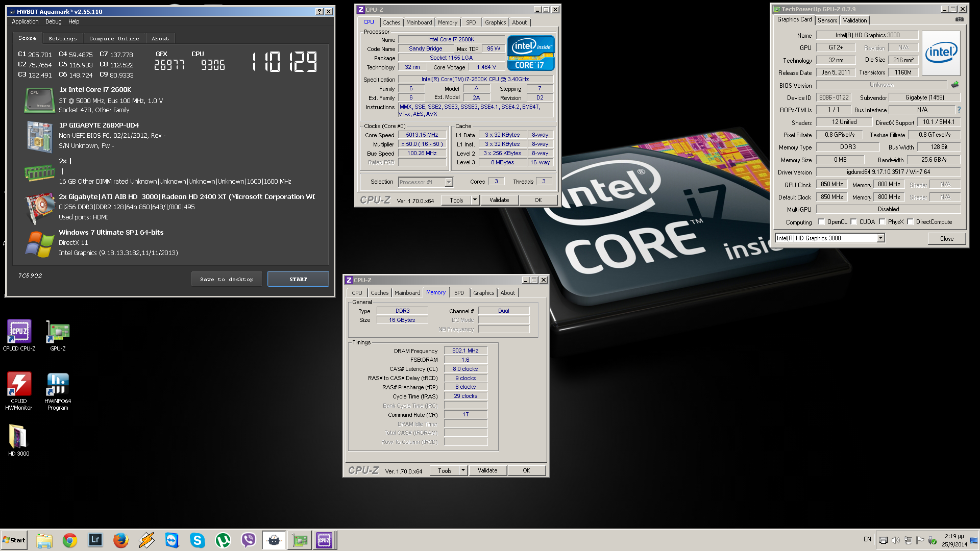Open Mainboard tab in top CPU-Z window
This screenshot has height=551, width=980.
419,22
